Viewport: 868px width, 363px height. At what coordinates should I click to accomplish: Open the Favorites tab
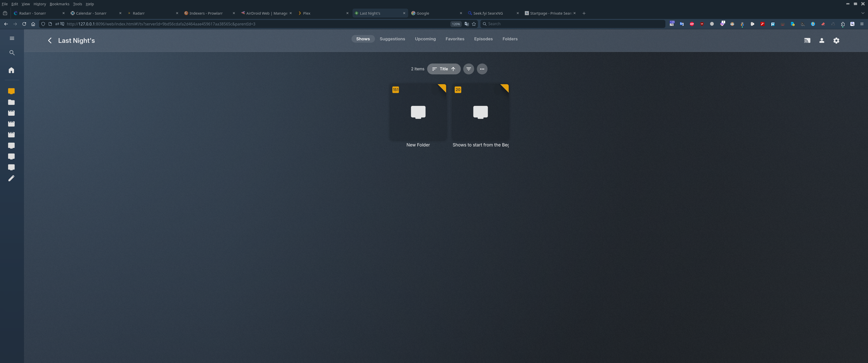tap(454, 39)
